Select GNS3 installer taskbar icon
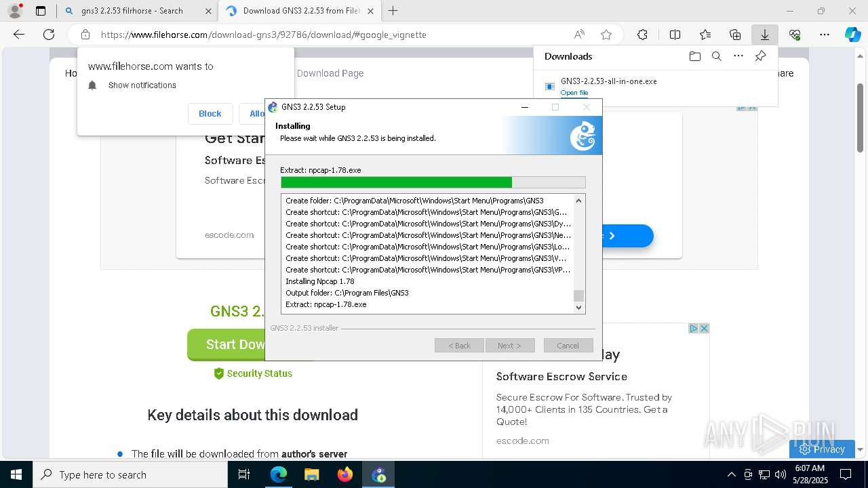The height and width of the screenshot is (488, 868). coord(378,474)
